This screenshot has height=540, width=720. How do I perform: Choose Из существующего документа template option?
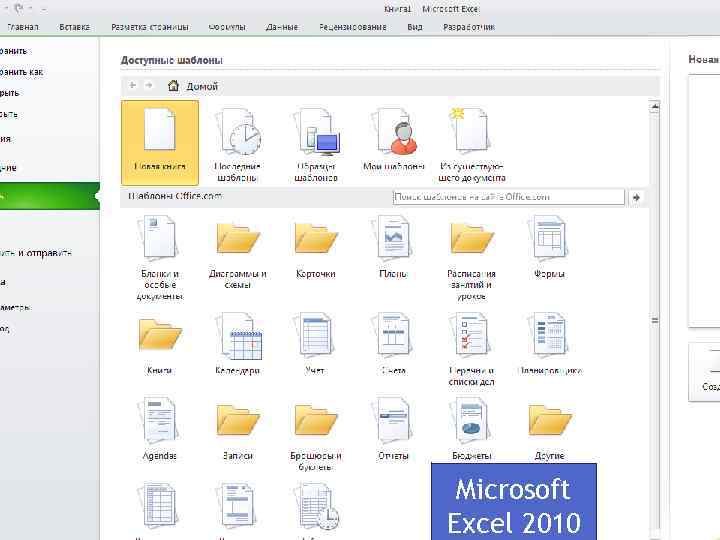tap(472, 145)
